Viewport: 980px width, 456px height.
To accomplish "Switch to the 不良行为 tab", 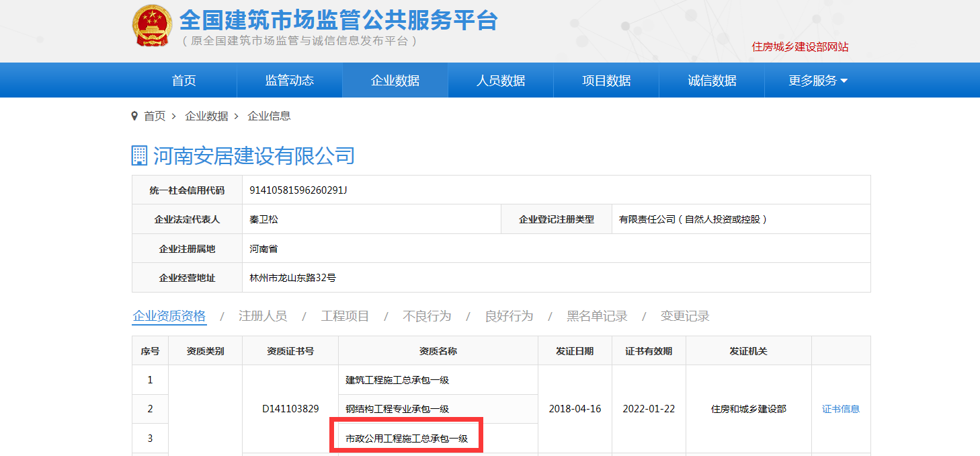I will pyautogui.click(x=427, y=316).
